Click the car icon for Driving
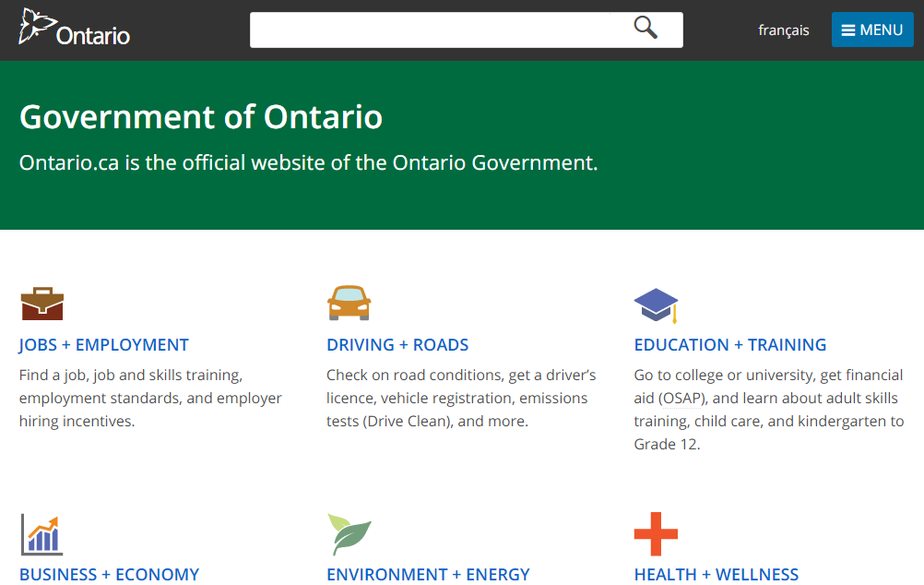 (349, 304)
